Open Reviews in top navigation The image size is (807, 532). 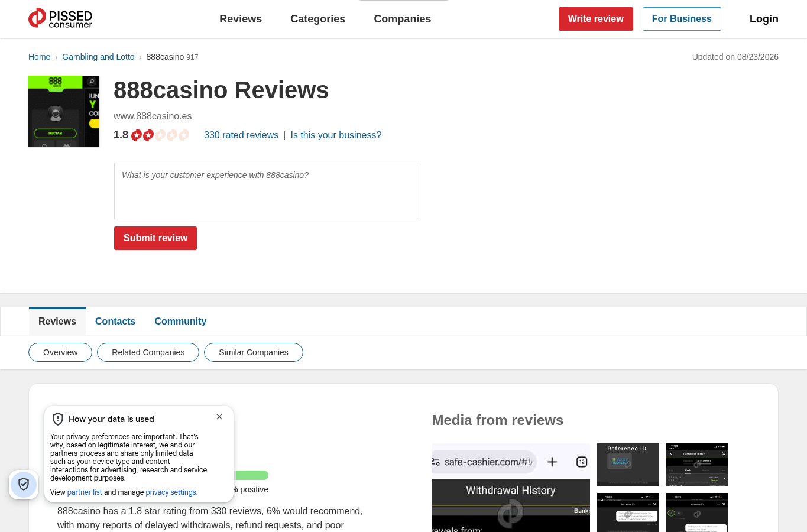(x=241, y=19)
